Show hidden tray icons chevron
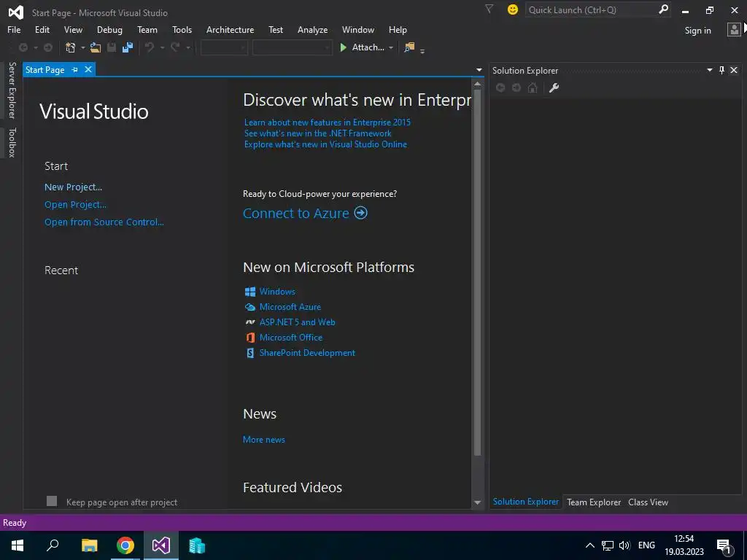 (x=589, y=545)
